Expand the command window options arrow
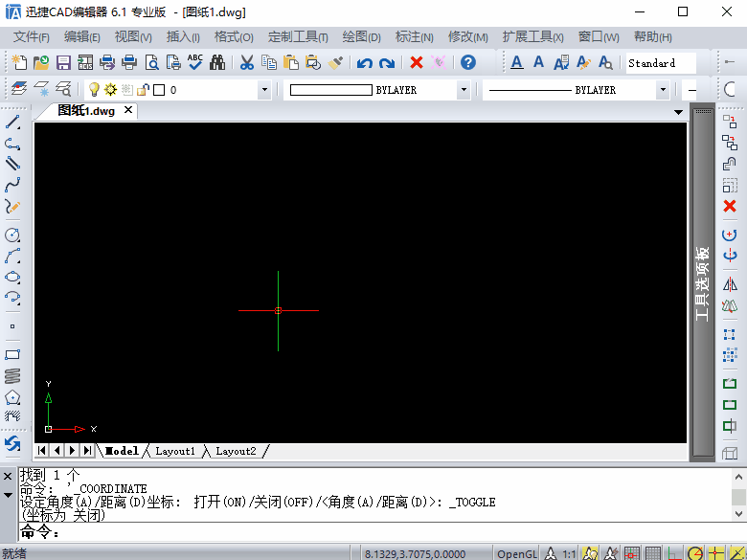The height and width of the screenshot is (560, 747). click(x=8, y=495)
